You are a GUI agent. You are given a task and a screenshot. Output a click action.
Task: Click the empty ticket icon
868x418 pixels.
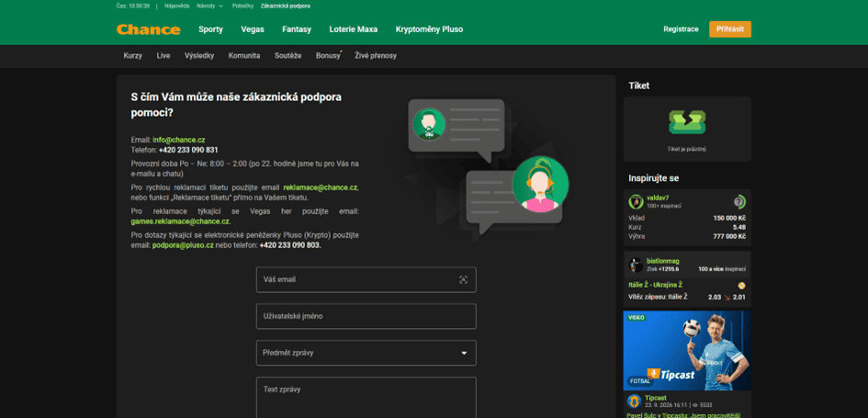[687, 122]
